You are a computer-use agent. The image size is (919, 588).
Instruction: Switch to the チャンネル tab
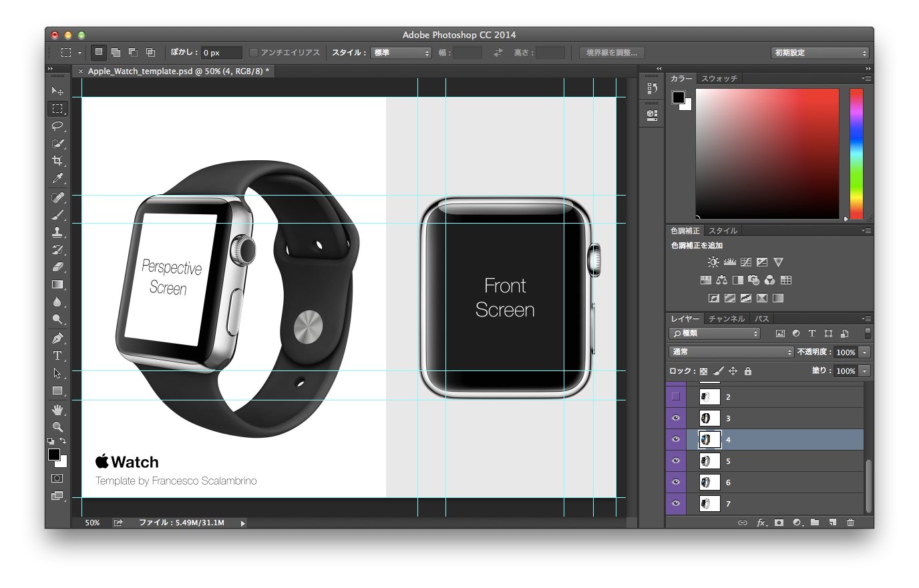727,319
